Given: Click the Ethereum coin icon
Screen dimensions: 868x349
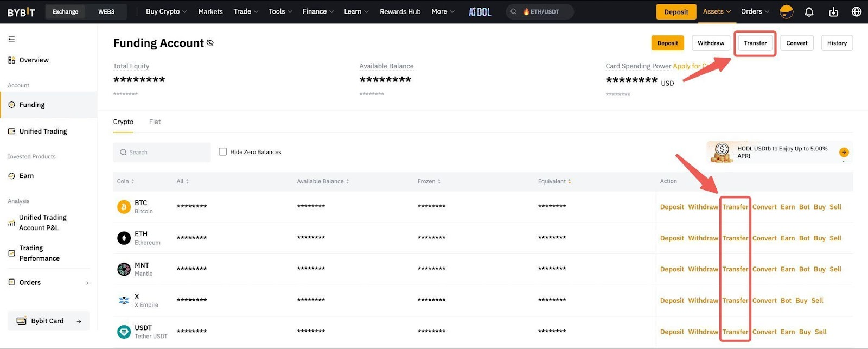Looking at the screenshot, I should [124, 238].
